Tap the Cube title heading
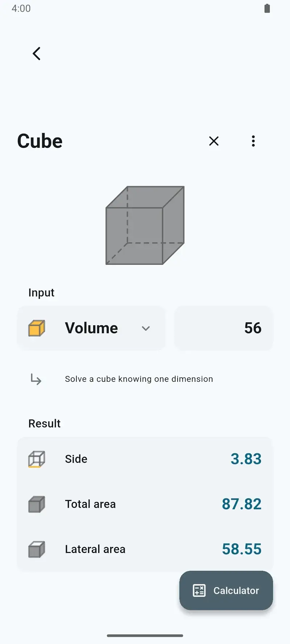Viewport: 290px width, 644px height. click(x=40, y=141)
